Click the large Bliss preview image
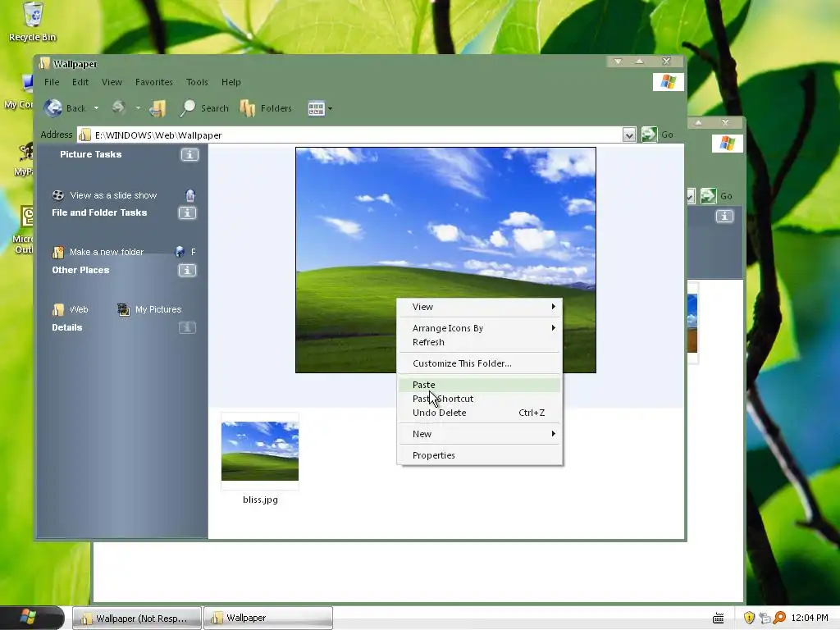The height and width of the screenshot is (630, 840). [x=445, y=260]
